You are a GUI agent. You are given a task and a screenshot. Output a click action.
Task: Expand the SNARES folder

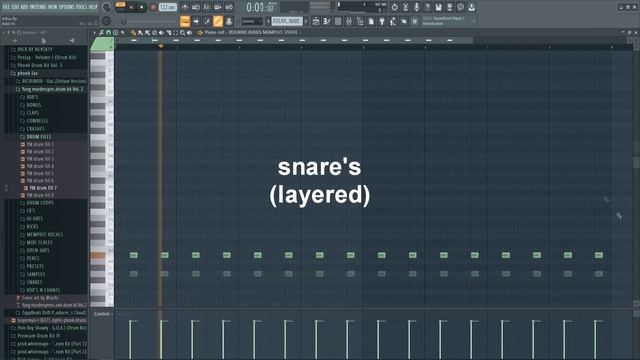click(34, 282)
